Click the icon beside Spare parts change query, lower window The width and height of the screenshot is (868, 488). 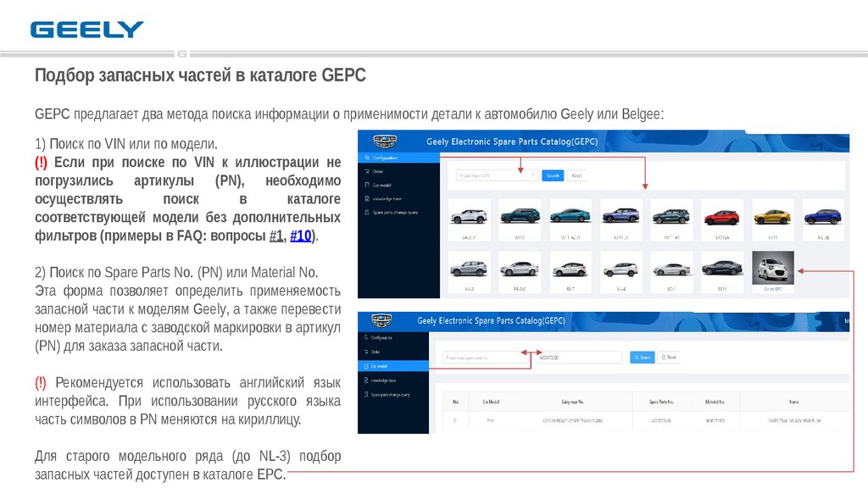[365, 395]
